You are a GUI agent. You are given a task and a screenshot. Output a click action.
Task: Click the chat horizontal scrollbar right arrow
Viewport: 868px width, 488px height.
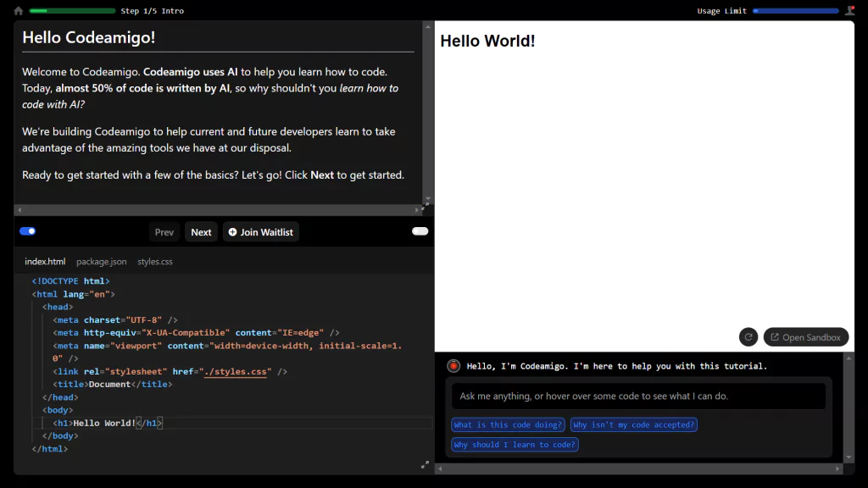(837, 469)
